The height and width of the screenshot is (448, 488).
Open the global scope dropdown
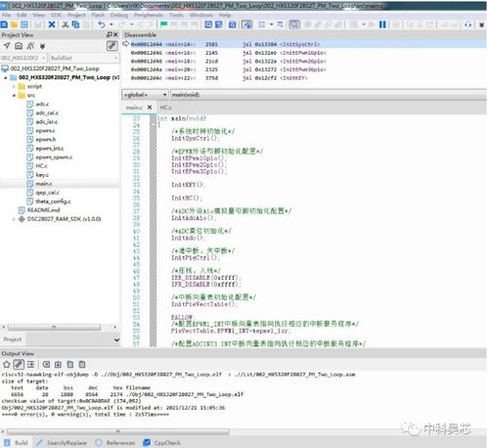click(x=145, y=95)
